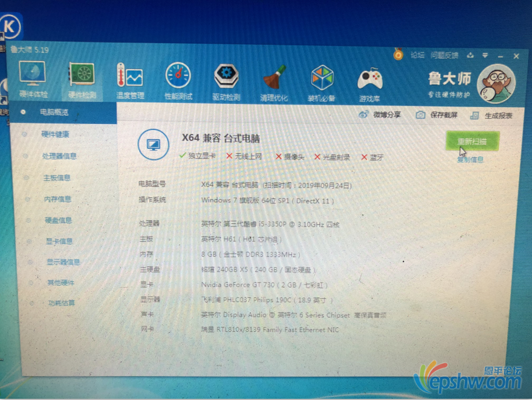
Task: Launch the 性能测试 performance test
Action: tap(178, 82)
